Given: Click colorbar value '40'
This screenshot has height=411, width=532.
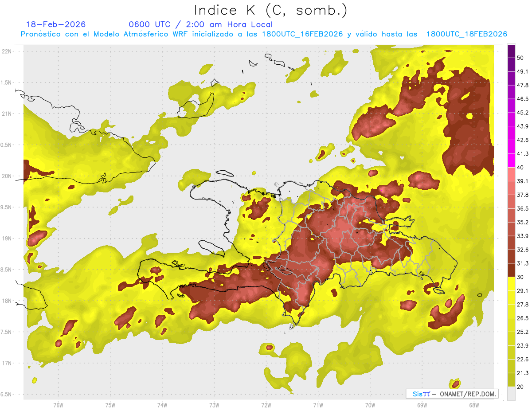Looking at the screenshot, I should point(520,168).
